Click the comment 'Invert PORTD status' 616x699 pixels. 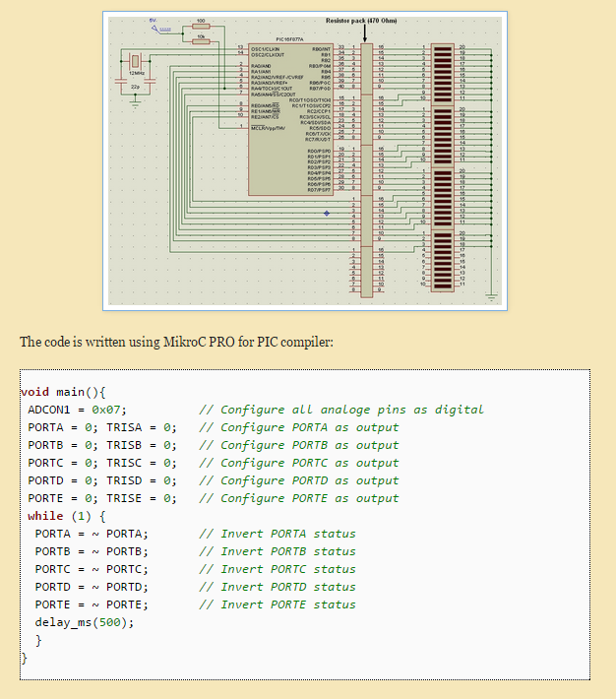coord(277,587)
